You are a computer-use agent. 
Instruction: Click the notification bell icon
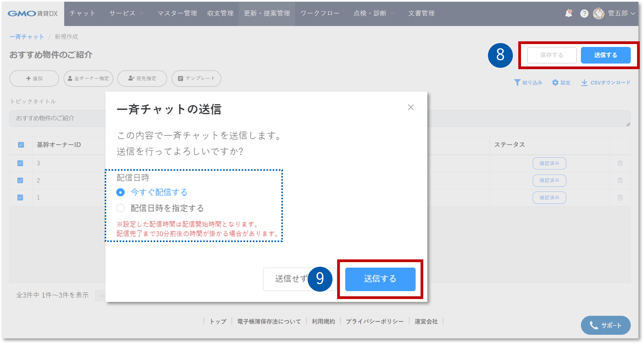(x=568, y=13)
